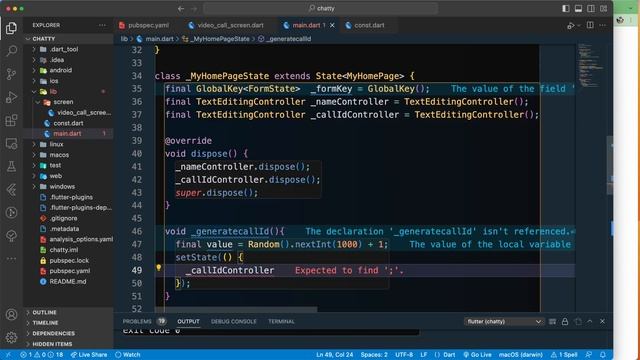The height and width of the screenshot is (360, 640).
Task: Click Go Live in status bar
Action: coord(477,355)
